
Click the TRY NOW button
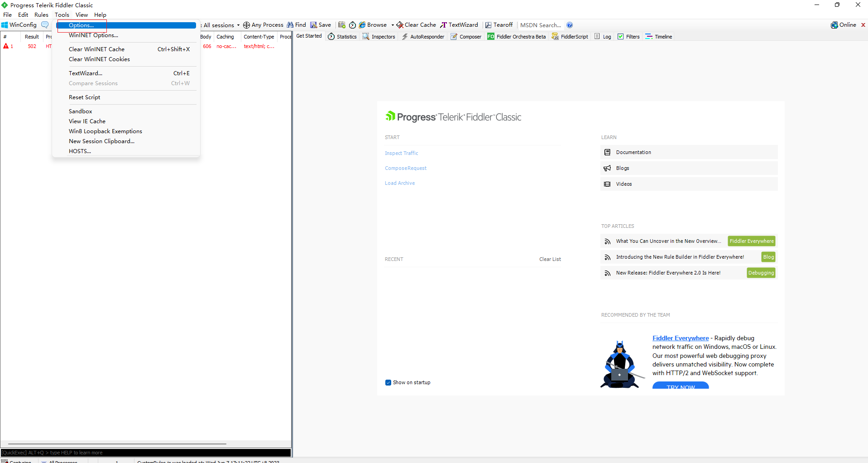(681, 386)
